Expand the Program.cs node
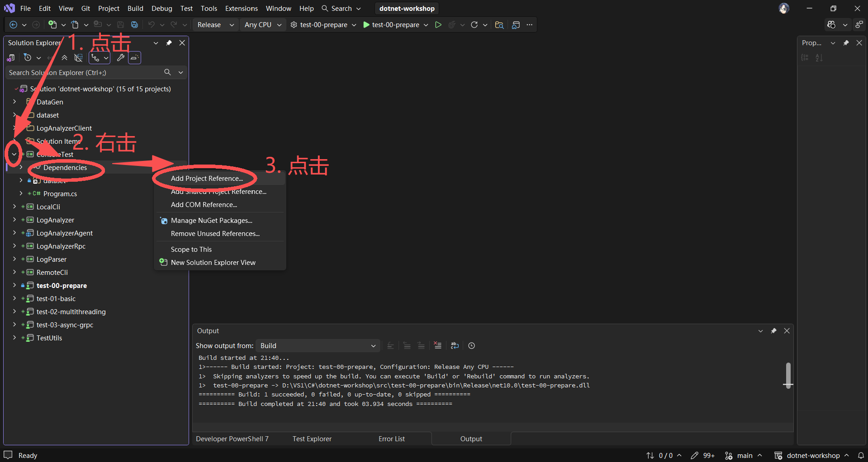 click(x=21, y=193)
